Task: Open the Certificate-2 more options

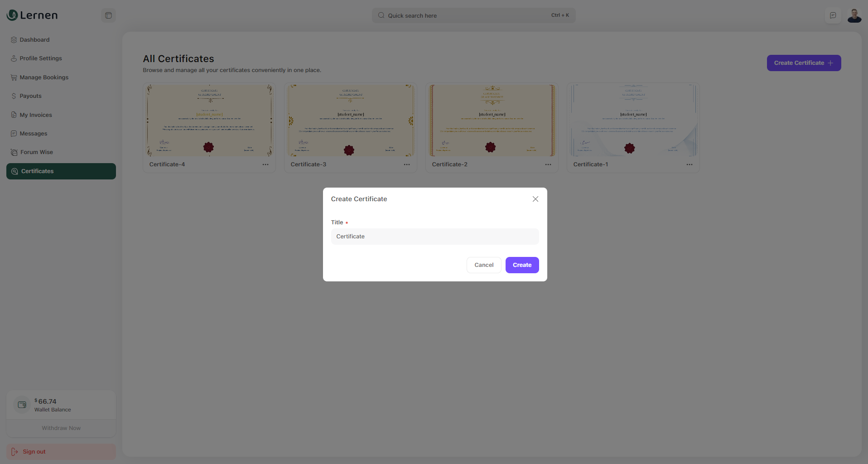Action: coord(548,164)
